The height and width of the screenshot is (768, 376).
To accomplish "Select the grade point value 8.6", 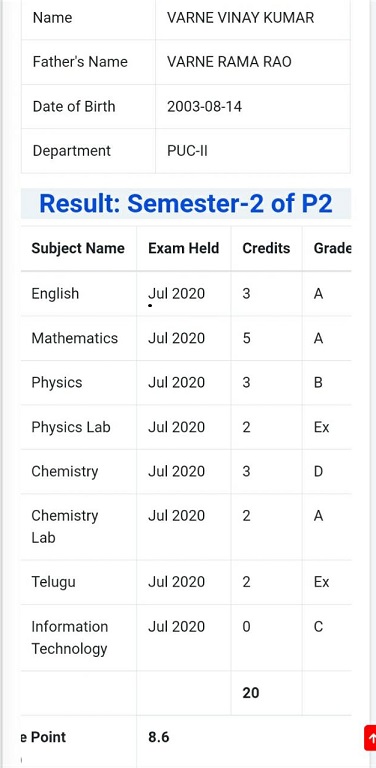I will point(159,737).
